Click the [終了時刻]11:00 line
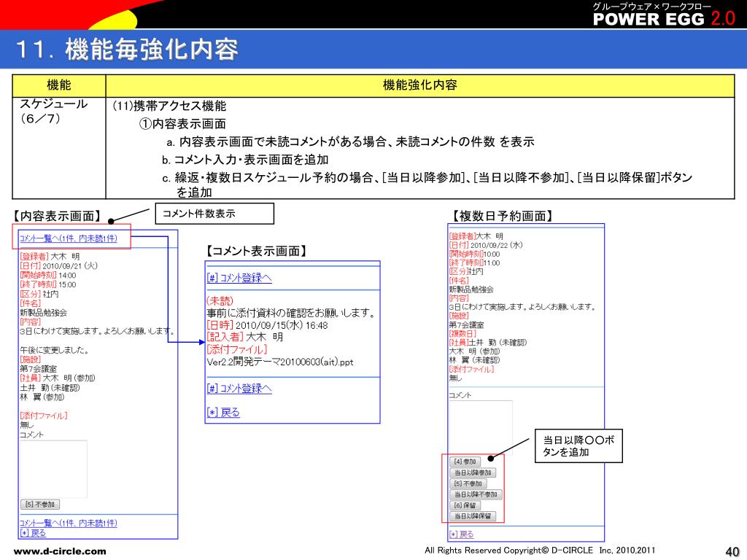Image resolution: width=747 pixels, height=560 pixels. tap(474, 262)
